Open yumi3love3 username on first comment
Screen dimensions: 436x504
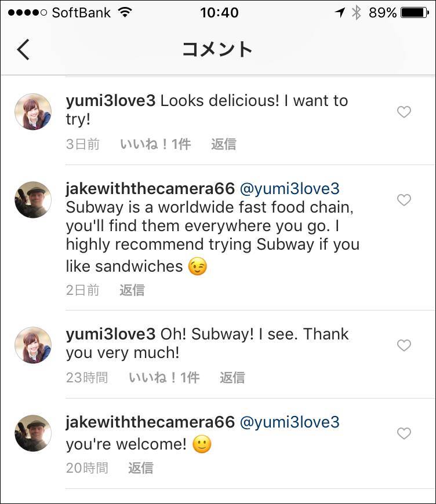pos(111,100)
